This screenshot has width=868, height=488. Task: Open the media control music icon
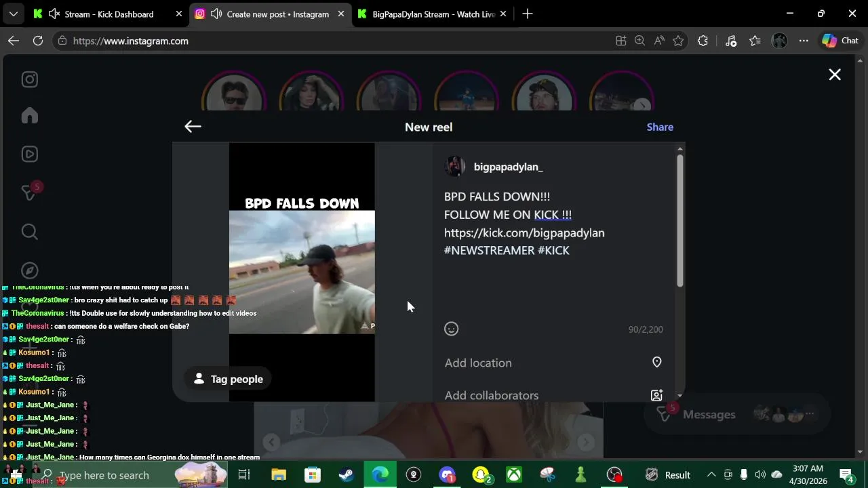730,41
